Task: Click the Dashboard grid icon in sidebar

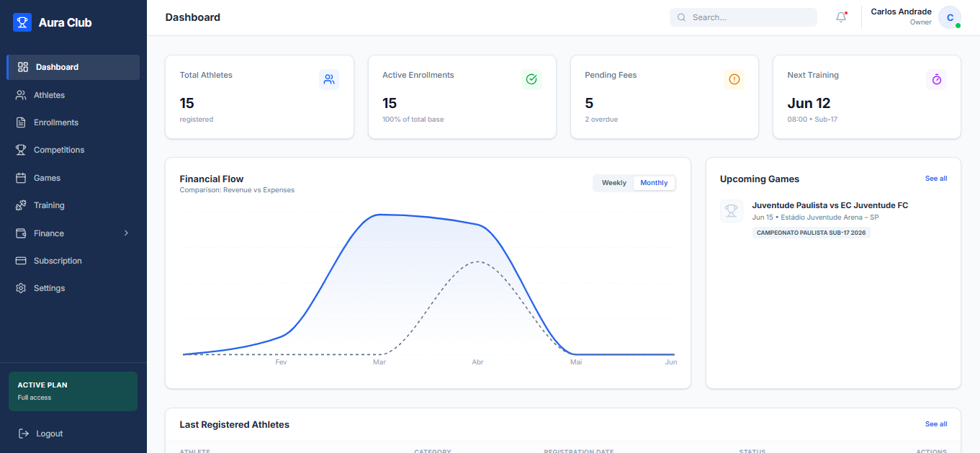Action: coord(23,67)
